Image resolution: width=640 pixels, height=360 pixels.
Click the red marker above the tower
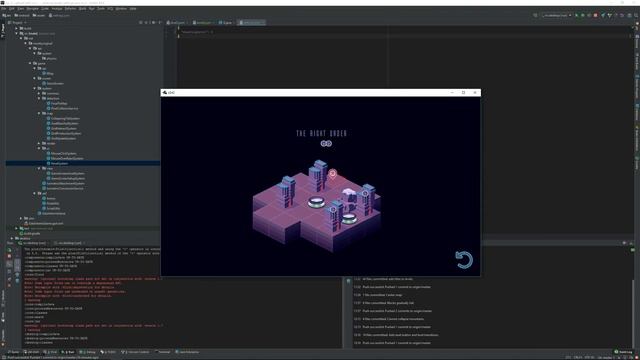(333, 174)
